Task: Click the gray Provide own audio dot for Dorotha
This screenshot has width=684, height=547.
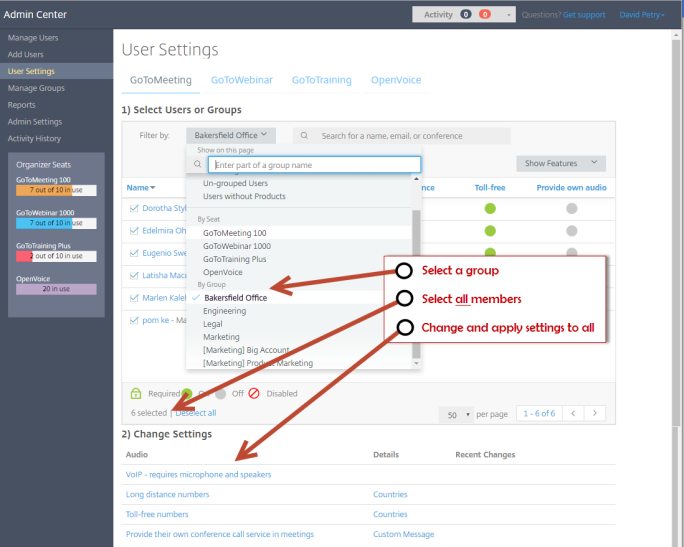Action: pyautogui.click(x=571, y=208)
